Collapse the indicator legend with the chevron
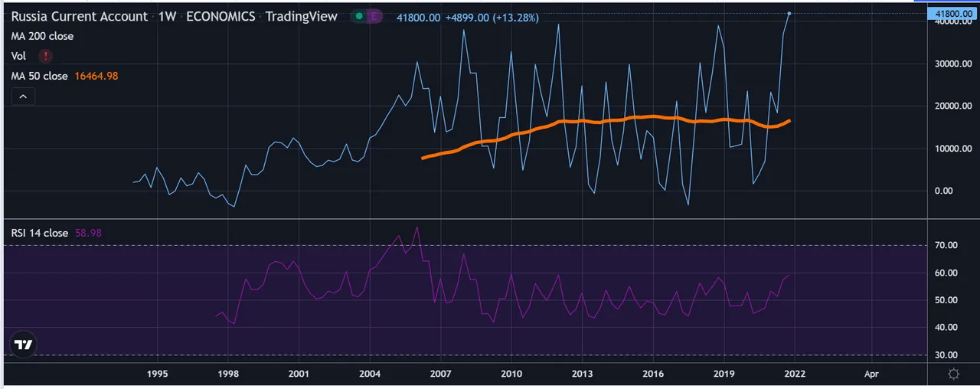Screen dimensions: 980x389 (23, 96)
